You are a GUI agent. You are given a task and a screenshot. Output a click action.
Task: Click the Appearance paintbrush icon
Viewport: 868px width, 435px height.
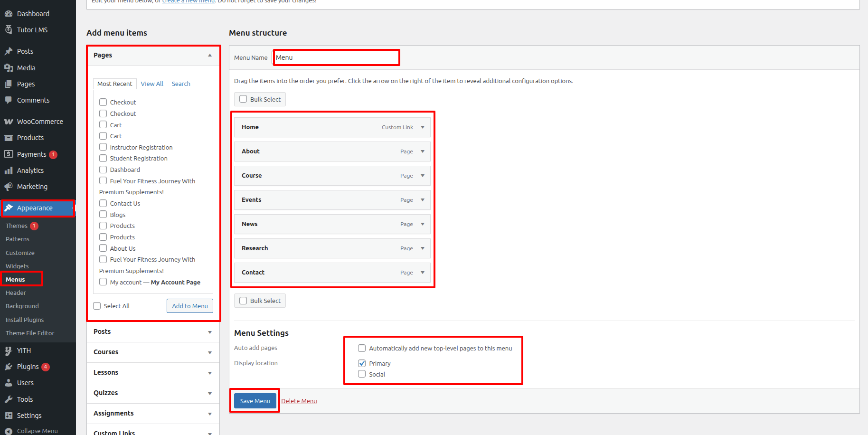[9, 208]
